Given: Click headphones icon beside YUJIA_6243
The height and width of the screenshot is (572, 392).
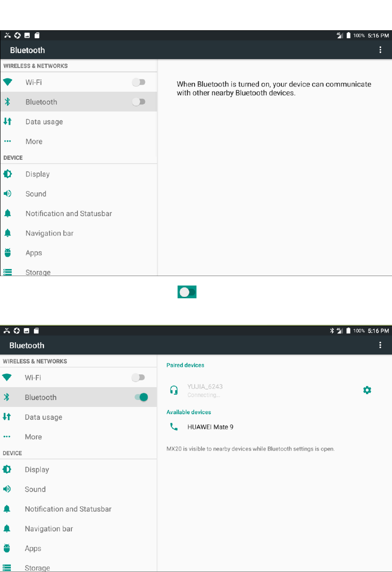Looking at the screenshot, I should click(x=174, y=390).
